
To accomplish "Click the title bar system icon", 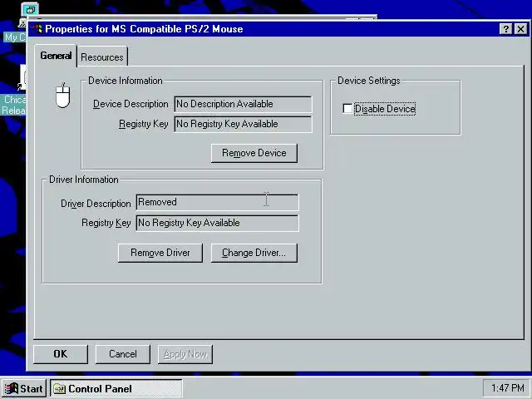I will (x=37, y=29).
